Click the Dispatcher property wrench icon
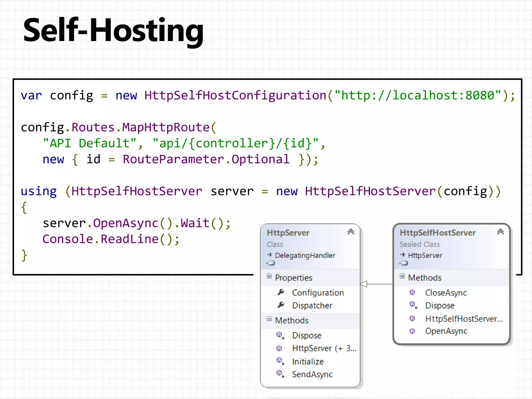 coord(281,305)
